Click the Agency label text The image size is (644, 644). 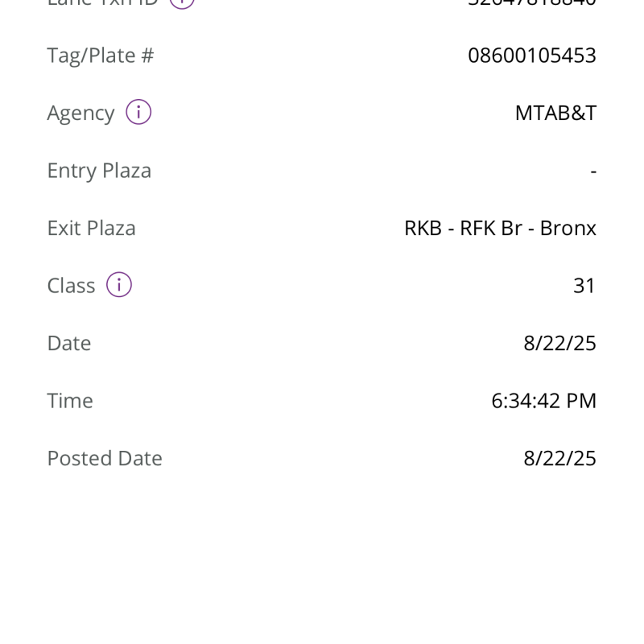coord(80,113)
